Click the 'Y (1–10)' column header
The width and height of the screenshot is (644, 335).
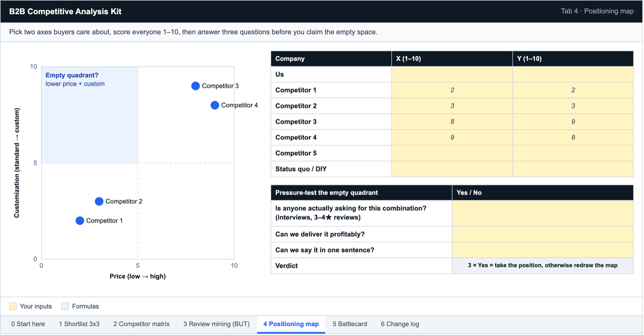[x=573, y=59]
